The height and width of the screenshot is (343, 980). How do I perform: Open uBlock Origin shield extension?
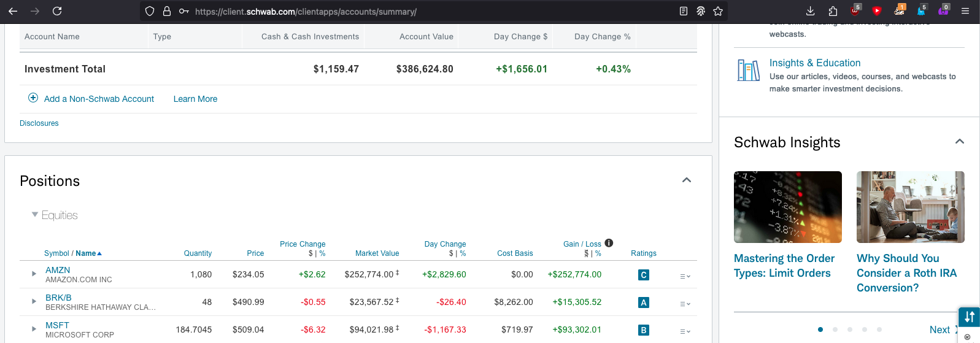[x=855, y=10]
